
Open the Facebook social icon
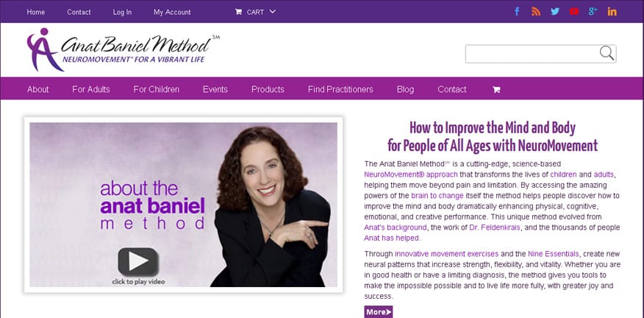[517, 12]
